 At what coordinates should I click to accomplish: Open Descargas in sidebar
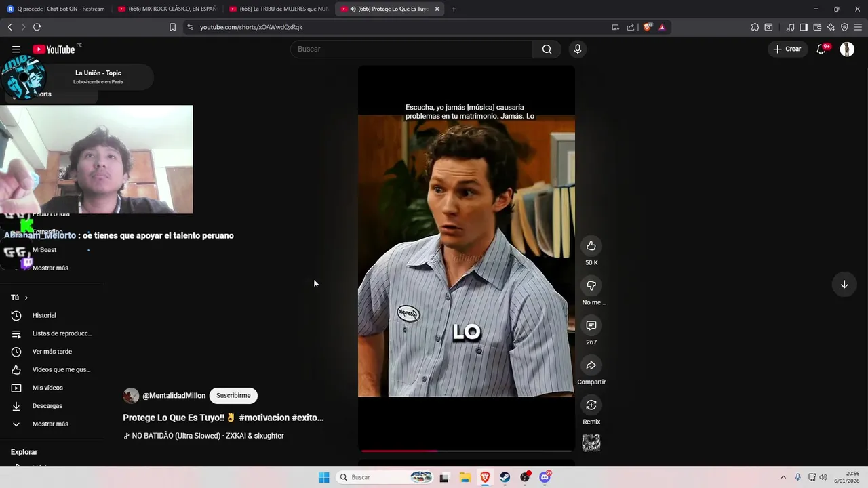coord(50,406)
